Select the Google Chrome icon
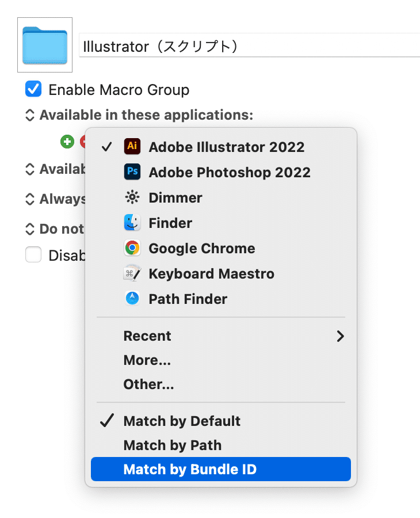 click(x=132, y=247)
